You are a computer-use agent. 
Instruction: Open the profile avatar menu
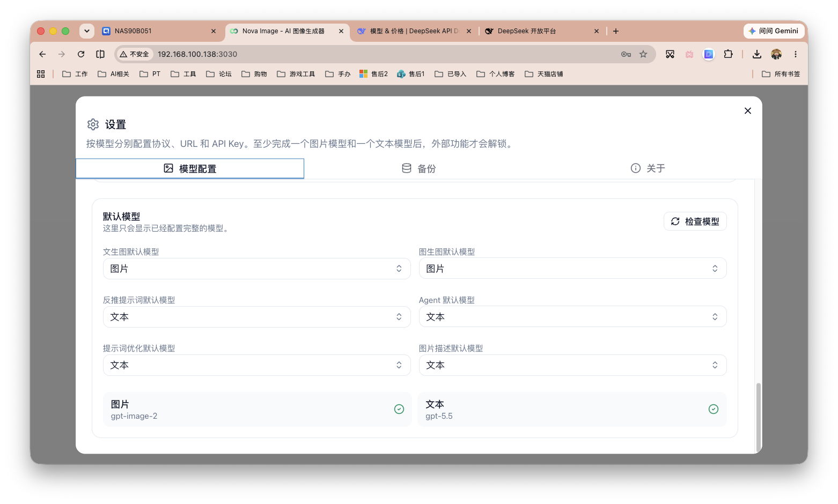pyautogui.click(x=776, y=54)
